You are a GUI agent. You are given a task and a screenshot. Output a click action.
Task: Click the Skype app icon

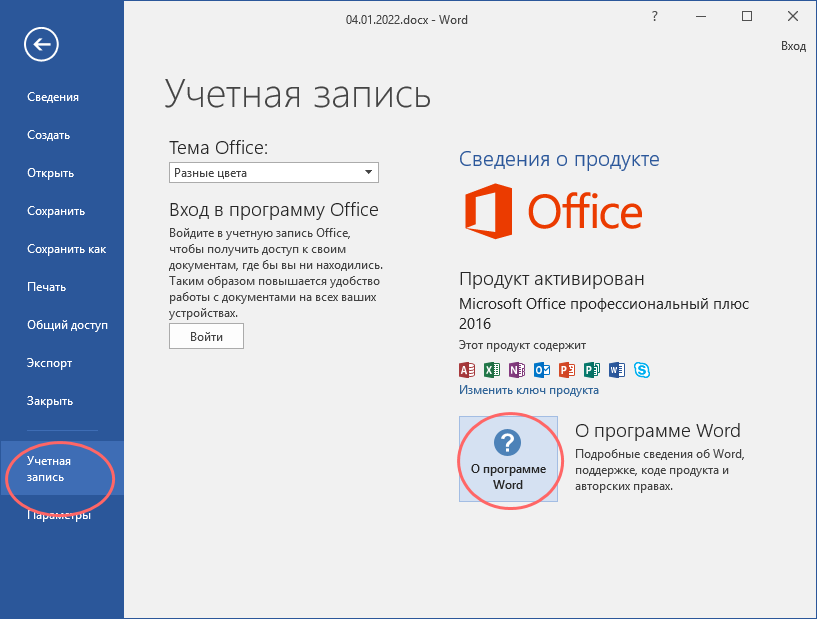coord(642,369)
